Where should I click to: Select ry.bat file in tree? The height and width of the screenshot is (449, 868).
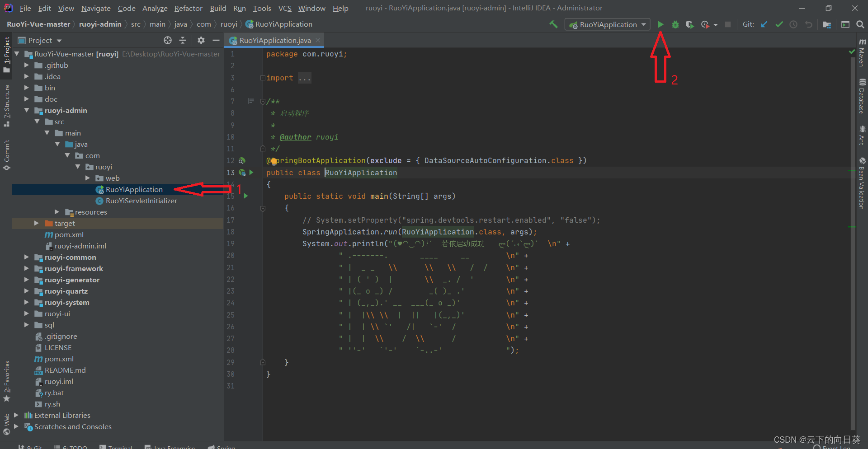[x=54, y=393]
